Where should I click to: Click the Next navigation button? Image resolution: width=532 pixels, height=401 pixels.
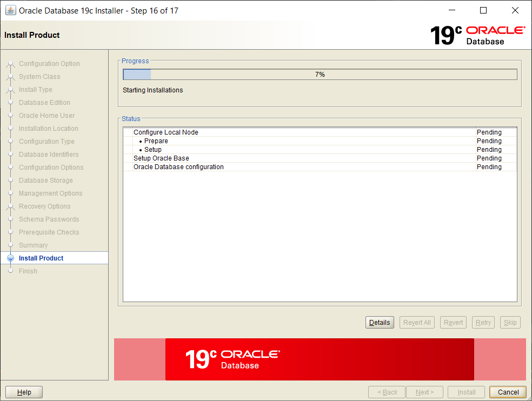tap(424, 392)
